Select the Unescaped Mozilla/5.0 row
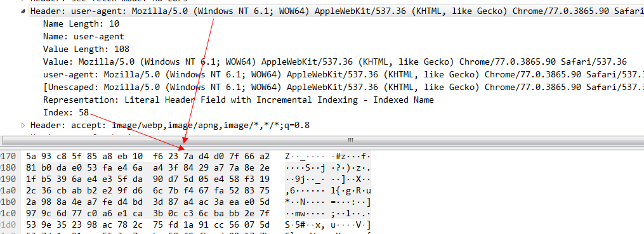 click(343, 88)
